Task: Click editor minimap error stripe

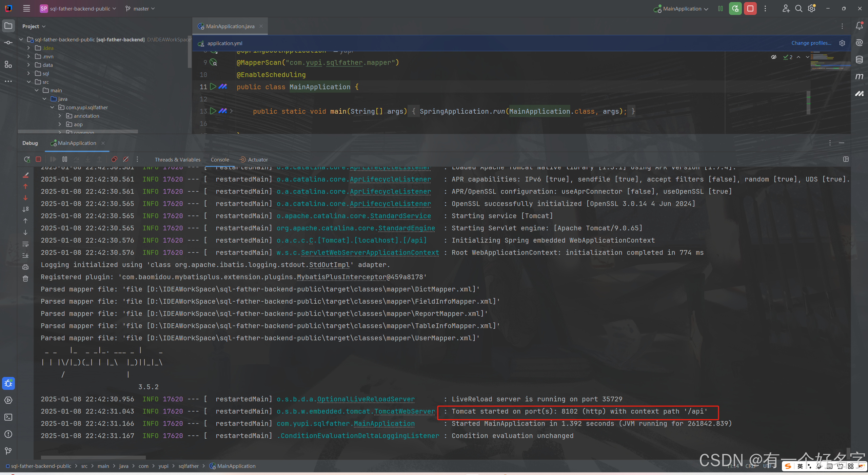Action: 830,61
